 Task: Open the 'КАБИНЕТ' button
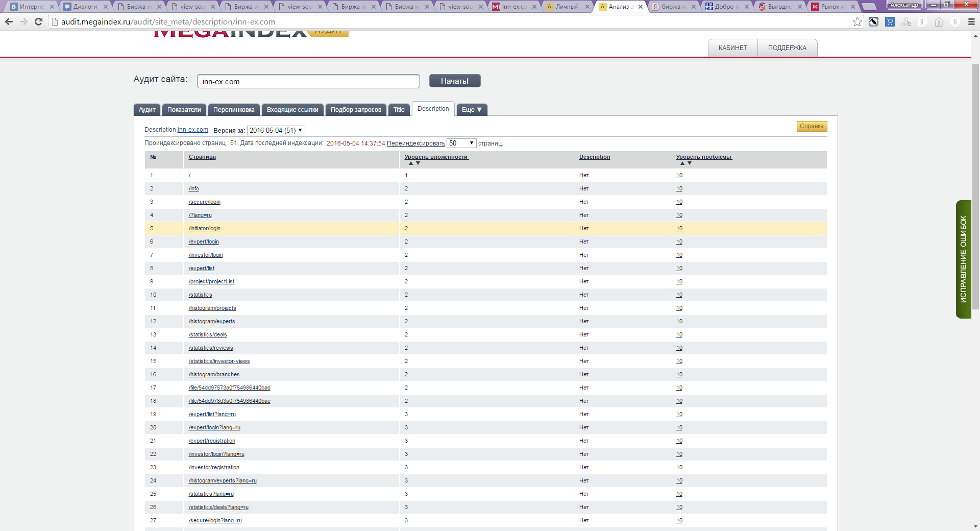733,48
